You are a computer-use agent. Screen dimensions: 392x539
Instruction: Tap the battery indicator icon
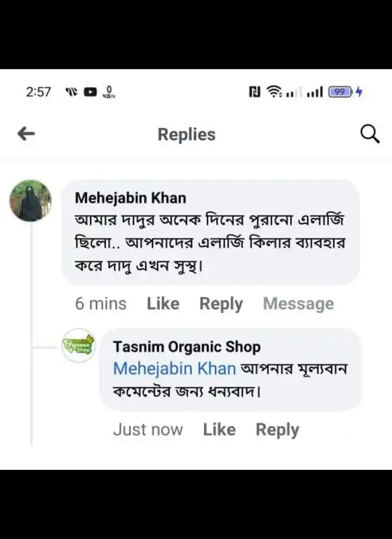340,92
